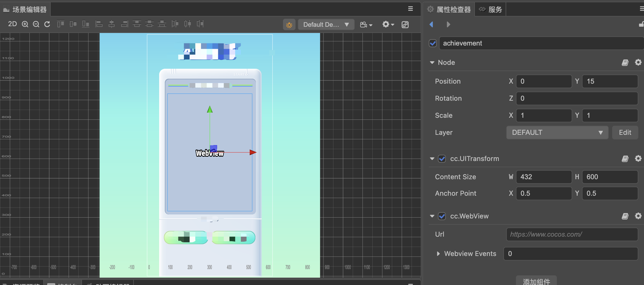Click the 'Anchor Point' property label

(456, 193)
